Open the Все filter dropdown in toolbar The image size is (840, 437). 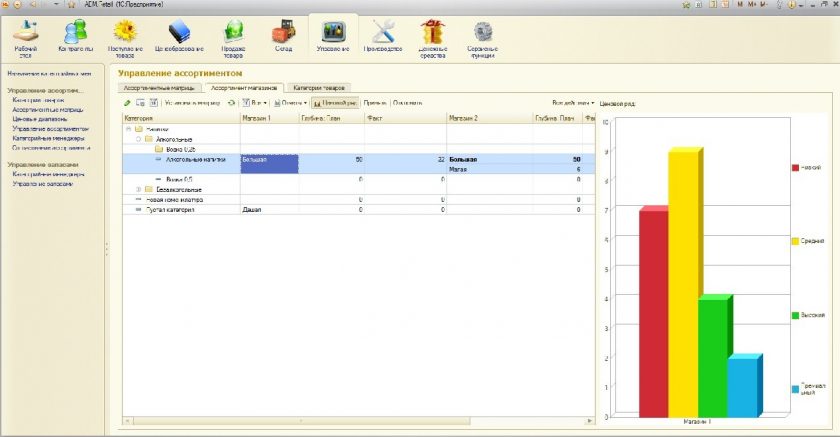tap(254, 103)
